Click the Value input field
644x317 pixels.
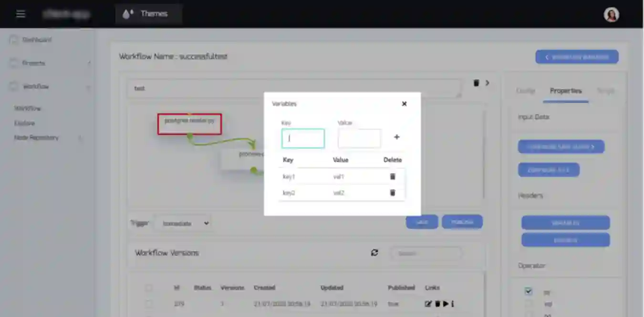point(359,138)
